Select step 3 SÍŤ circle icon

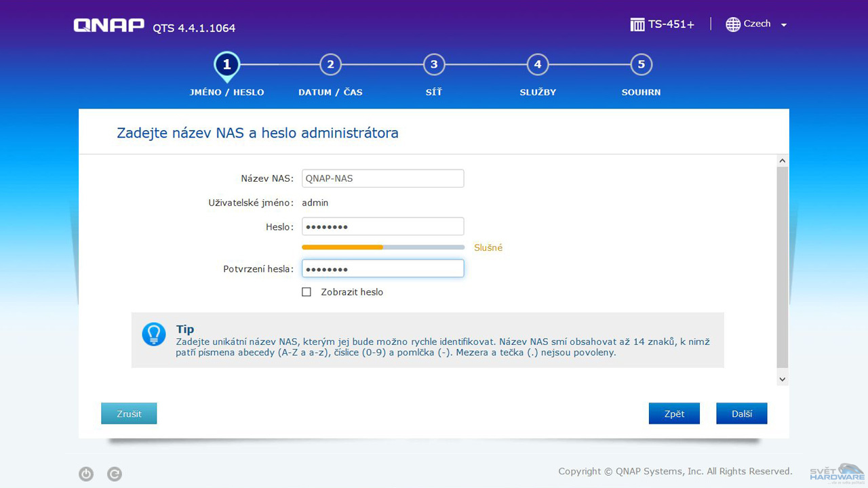tap(434, 64)
